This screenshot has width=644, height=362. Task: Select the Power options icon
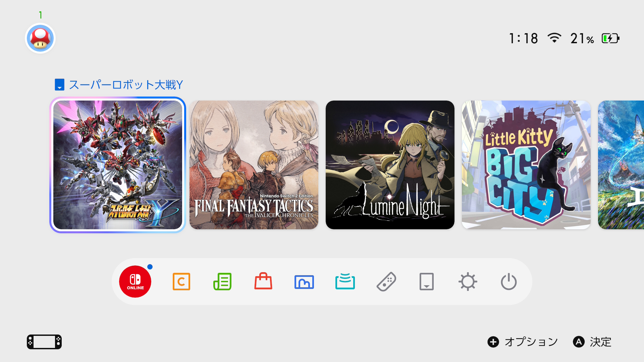(509, 282)
